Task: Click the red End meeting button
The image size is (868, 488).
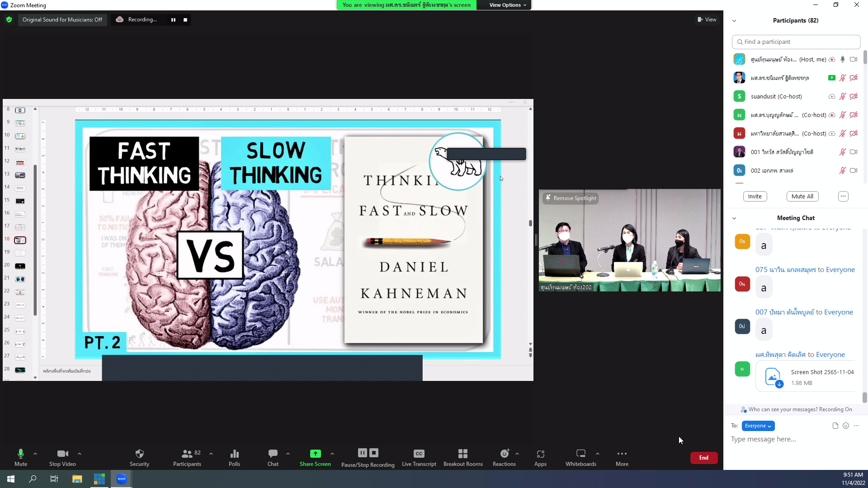Action: point(704,458)
